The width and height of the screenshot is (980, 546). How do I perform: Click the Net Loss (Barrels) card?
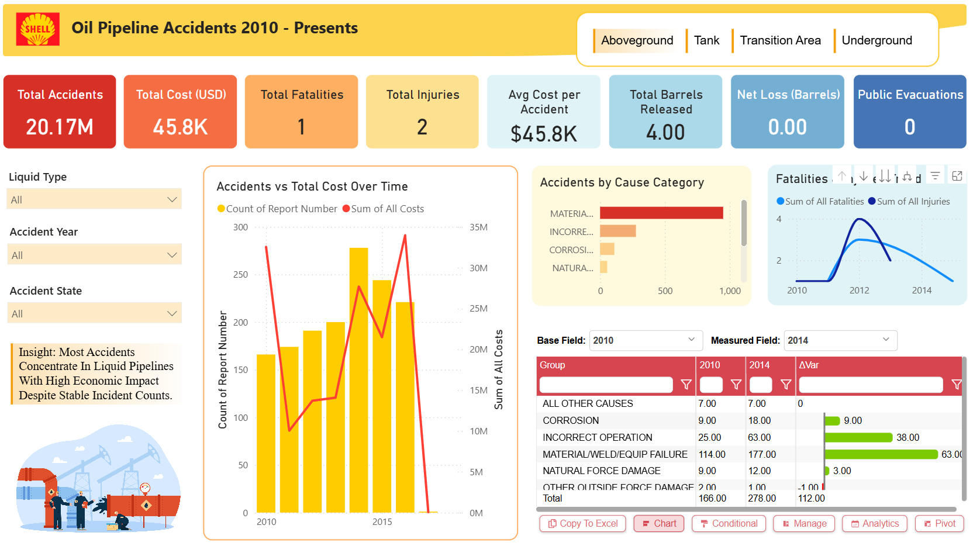pyautogui.click(x=788, y=112)
